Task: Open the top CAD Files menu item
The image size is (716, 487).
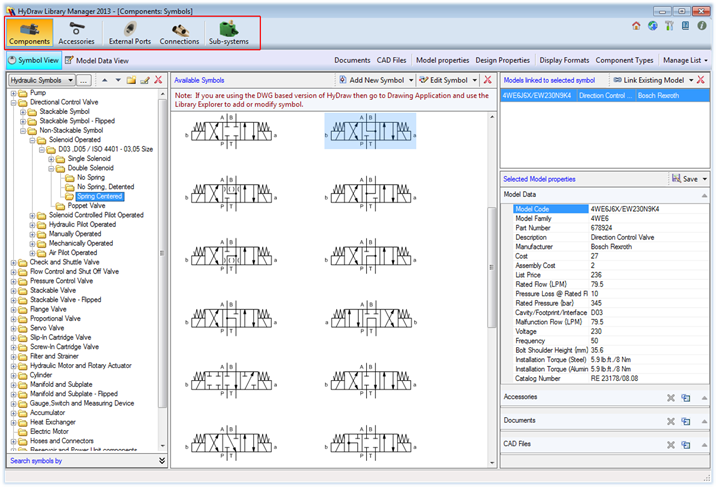Action: (x=391, y=60)
